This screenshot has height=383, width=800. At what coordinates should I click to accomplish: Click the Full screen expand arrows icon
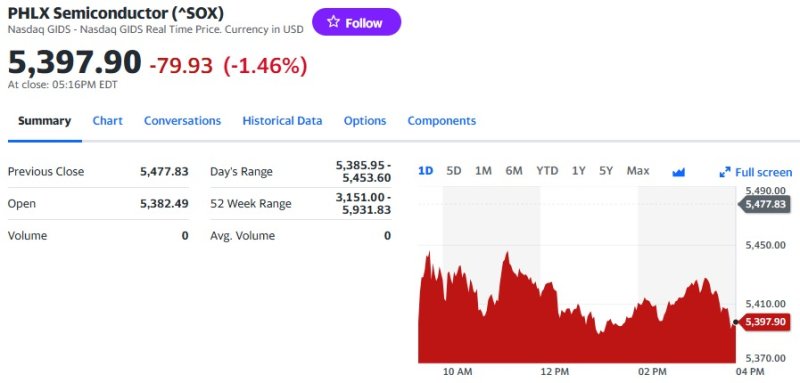(724, 172)
